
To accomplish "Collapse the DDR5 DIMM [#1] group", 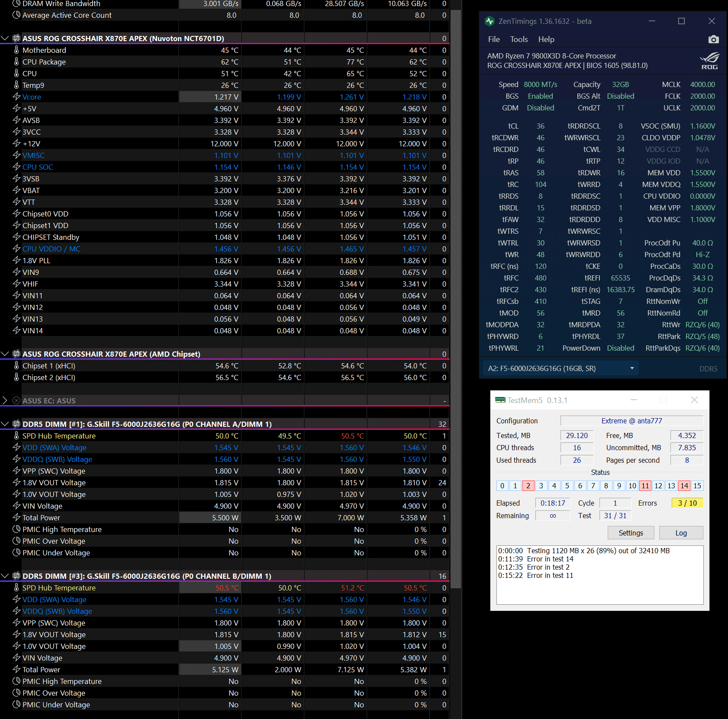I will coord(5,424).
